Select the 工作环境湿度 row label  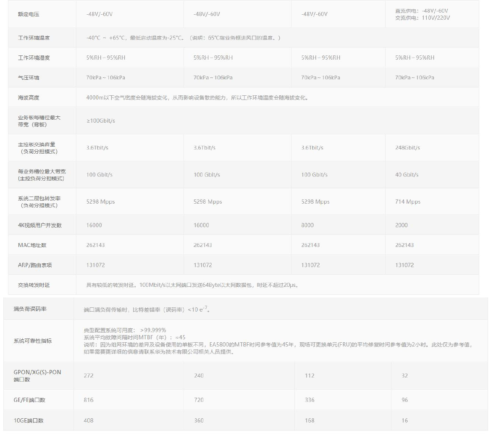click(34, 58)
